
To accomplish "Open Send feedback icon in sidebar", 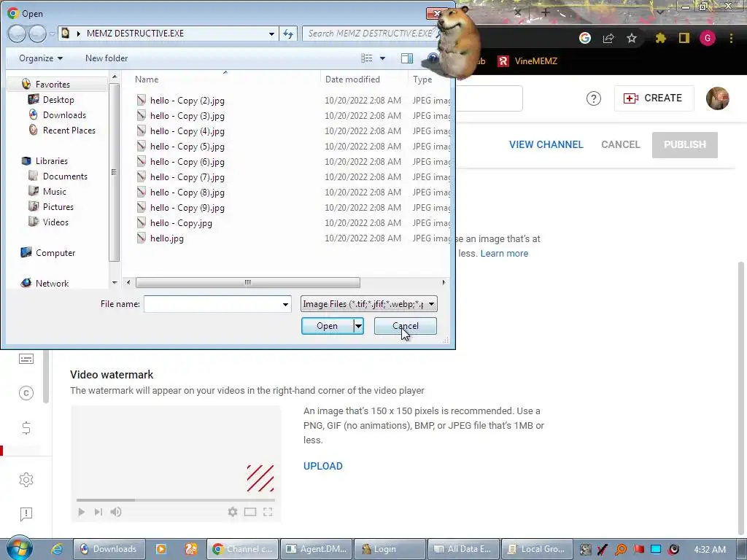I will (26, 514).
